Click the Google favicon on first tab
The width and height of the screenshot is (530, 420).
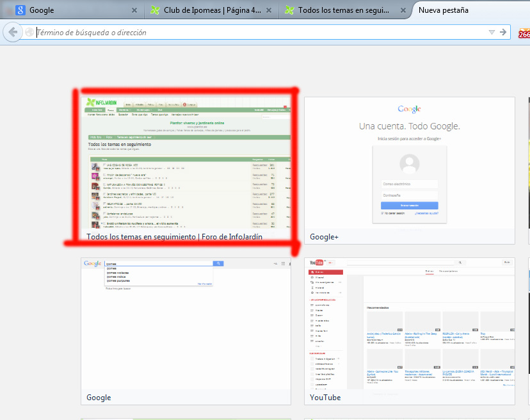click(x=20, y=10)
